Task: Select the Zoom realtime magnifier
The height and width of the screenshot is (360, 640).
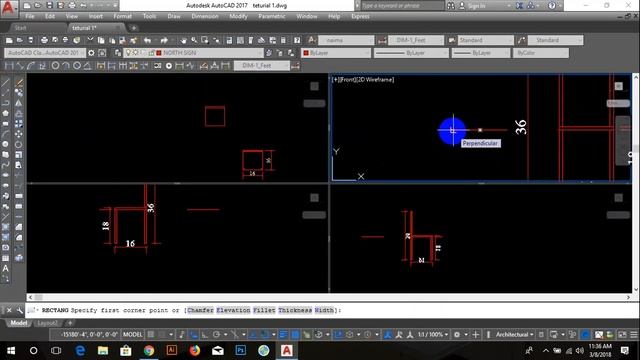Action: pos(194,40)
